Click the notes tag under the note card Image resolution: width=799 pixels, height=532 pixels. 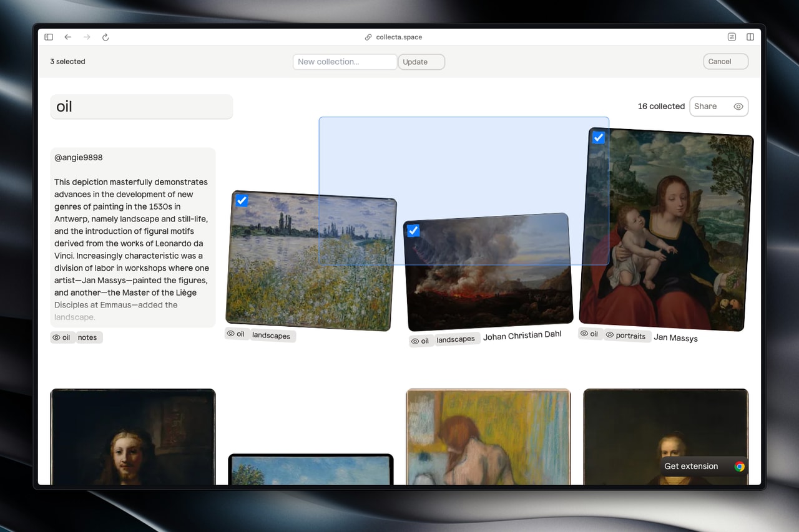pos(88,337)
